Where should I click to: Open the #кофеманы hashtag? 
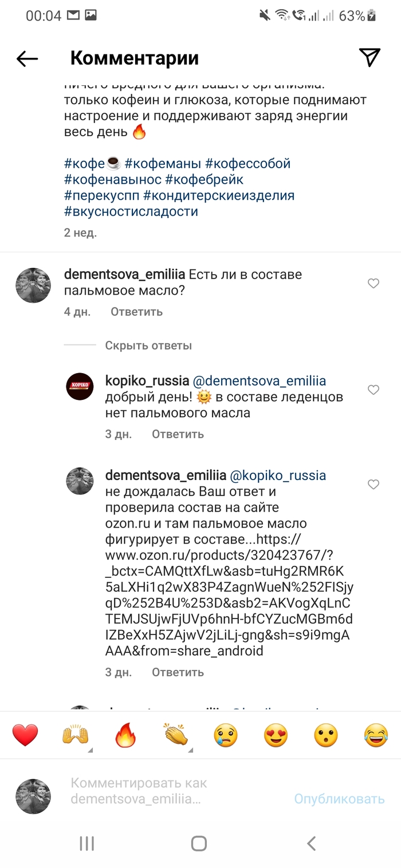point(163,164)
